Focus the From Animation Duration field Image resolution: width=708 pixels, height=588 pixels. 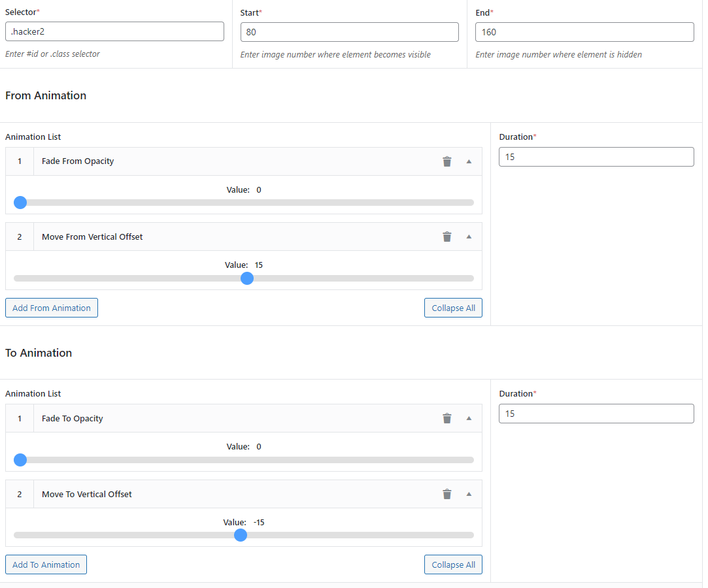(596, 157)
